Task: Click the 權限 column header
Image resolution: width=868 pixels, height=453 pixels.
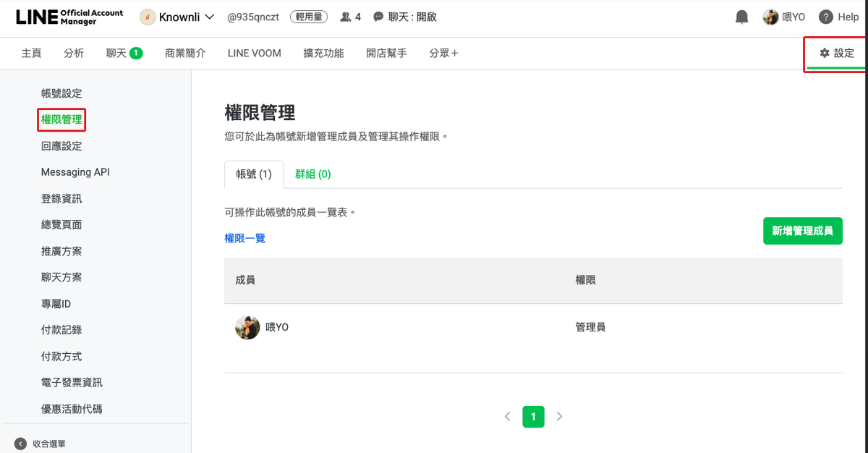Action: pos(585,280)
